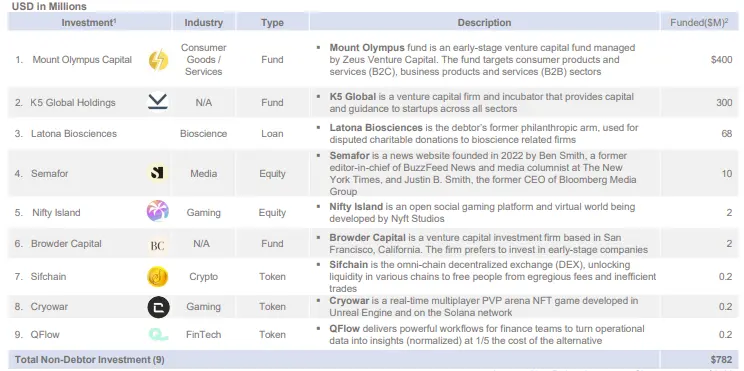This screenshot has height=371, width=744.
Task: Click the Sifchain gold coin icon
Action: [158, 277]
